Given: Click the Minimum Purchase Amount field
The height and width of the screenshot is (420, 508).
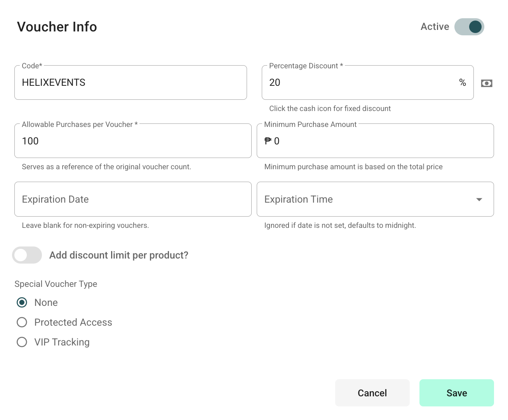Looking at the screenshot, I should (x=375, y=141).
